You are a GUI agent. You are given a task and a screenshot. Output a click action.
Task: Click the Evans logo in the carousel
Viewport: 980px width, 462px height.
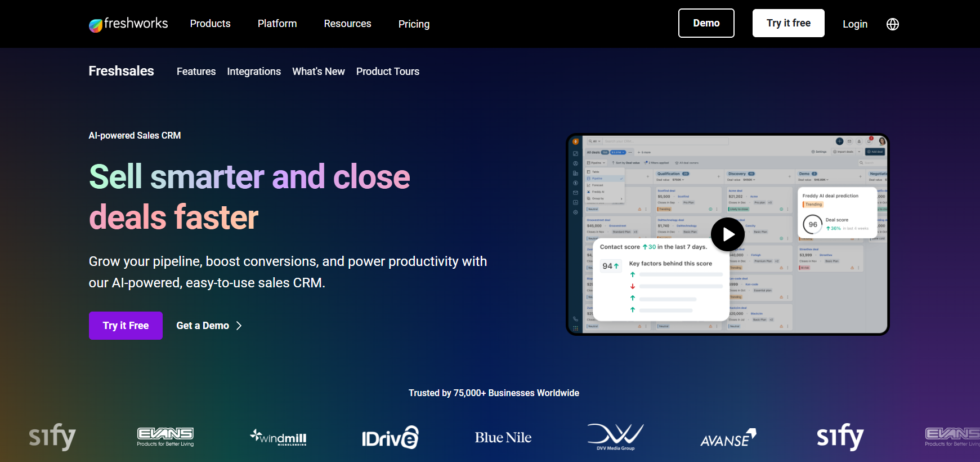pyautogui.click(x=165, y=436)
